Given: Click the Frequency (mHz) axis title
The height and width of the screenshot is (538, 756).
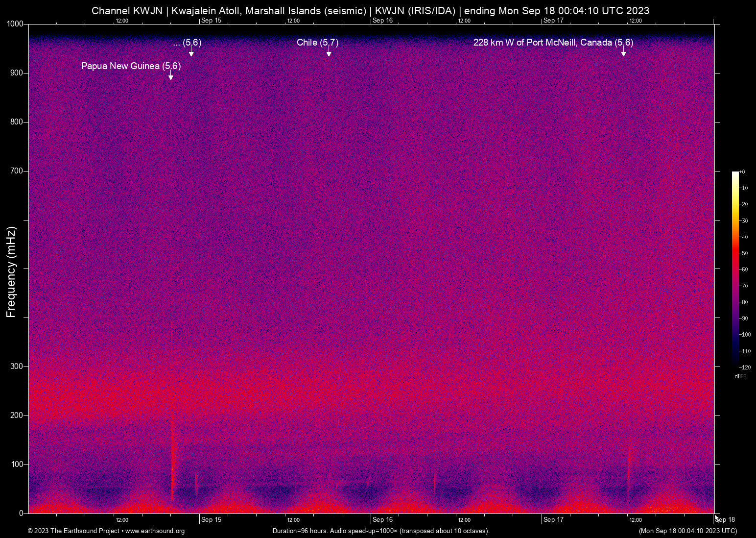Looking at the screenshot, I should tap(11, 269).
